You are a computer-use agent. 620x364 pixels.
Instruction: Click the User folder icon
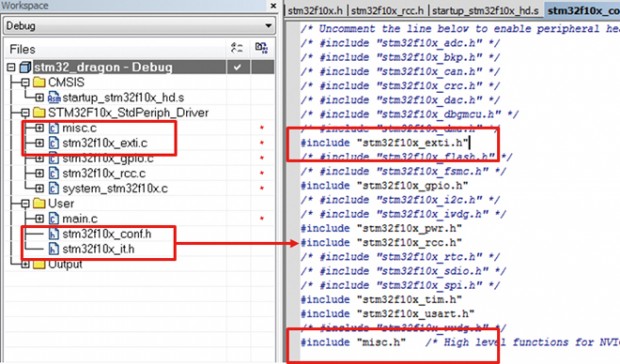(x=39, y=204)
